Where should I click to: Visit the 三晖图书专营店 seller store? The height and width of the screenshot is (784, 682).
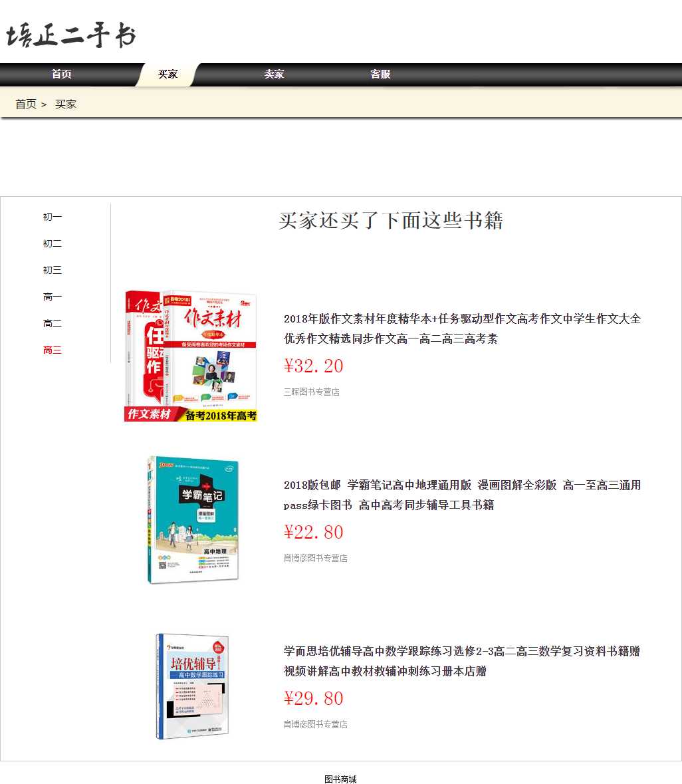click(x=311, y=392)
